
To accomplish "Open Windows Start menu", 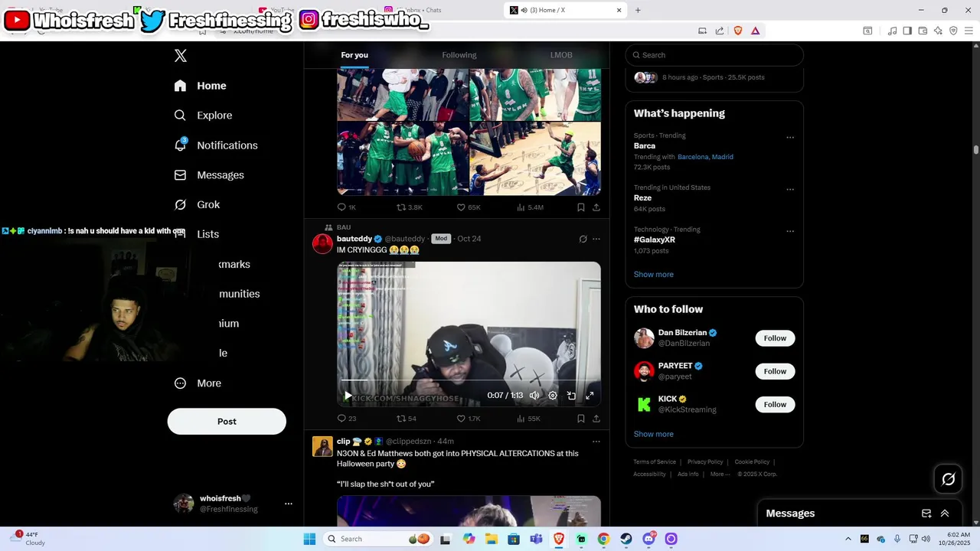I will 309,539.
